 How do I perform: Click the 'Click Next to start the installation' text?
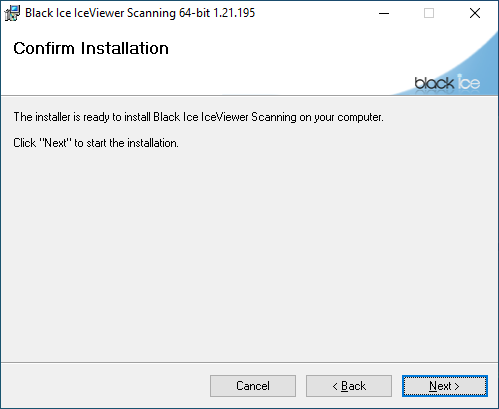[x=96, y=143]
